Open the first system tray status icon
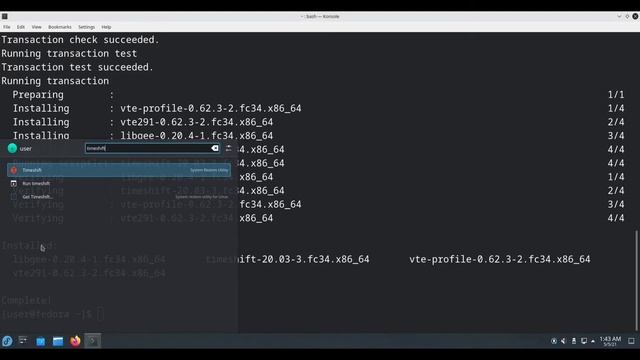Viewport: 640px width, 360px height. coord(554,341)
